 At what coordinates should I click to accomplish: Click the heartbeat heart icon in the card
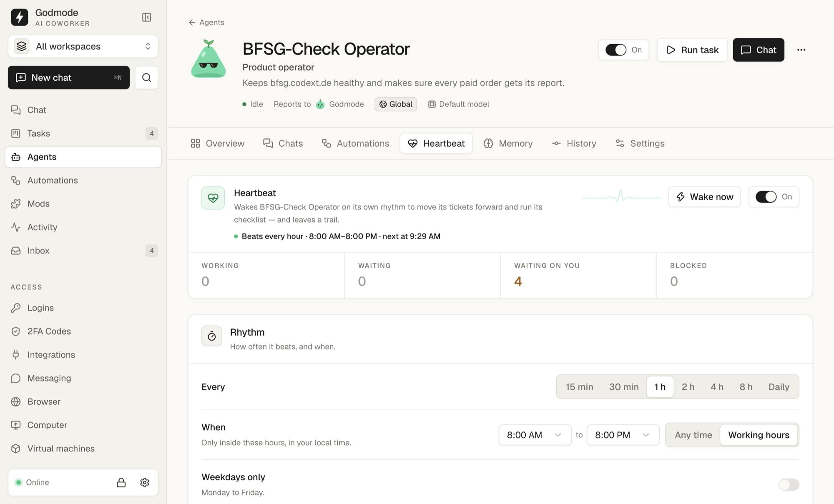coord(213,198)
